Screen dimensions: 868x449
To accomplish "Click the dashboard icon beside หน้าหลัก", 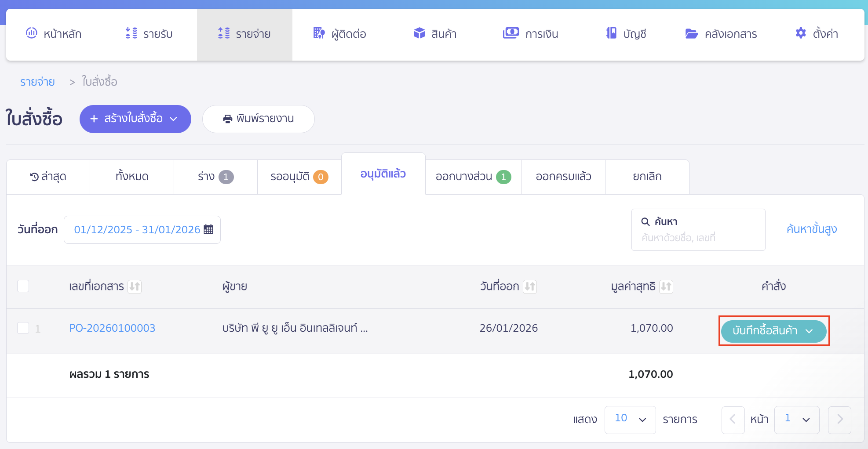I will pyautogui.click(x=32, y=33).
